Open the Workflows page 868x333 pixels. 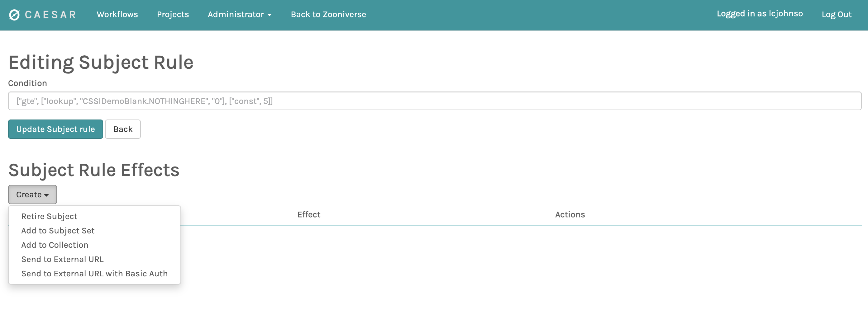(x=117, y=15)
